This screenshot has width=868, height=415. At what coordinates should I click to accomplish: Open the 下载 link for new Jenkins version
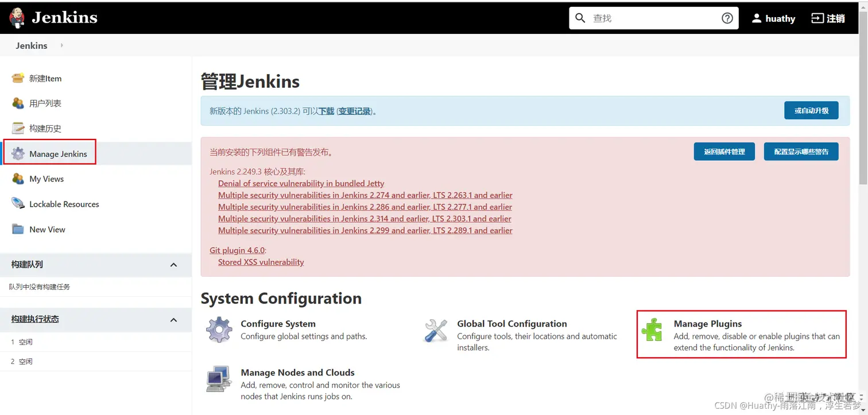click(326, 111)
